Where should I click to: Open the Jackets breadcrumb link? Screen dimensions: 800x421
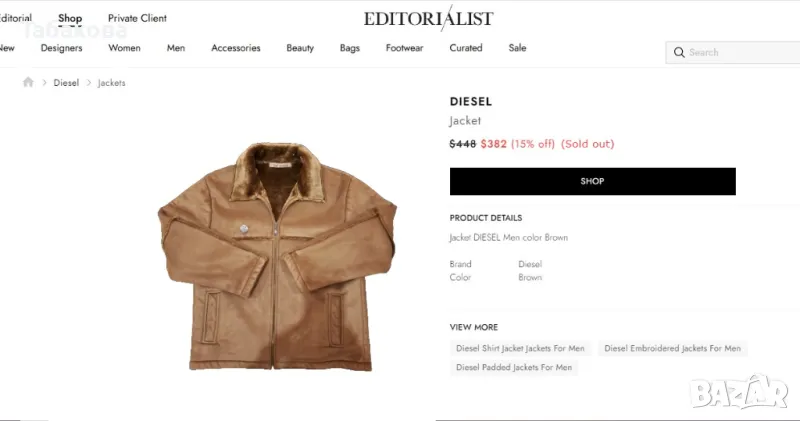[111, 83]
